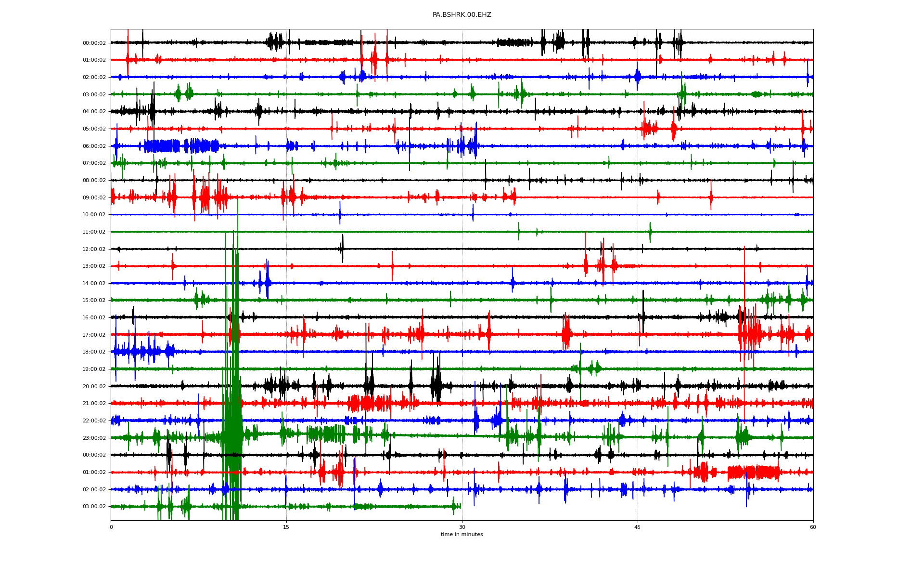Click the 15:00:02 trace time label
924x578 pixels.
94,301
